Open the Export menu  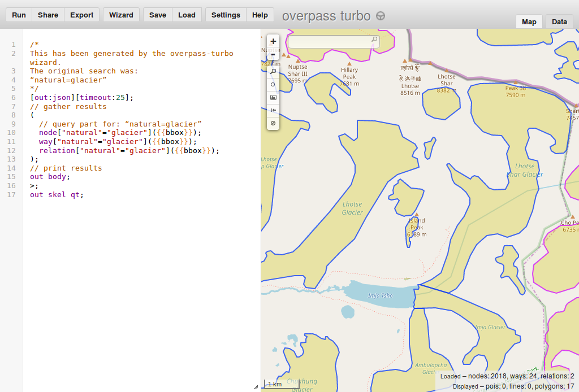(81, 15)
